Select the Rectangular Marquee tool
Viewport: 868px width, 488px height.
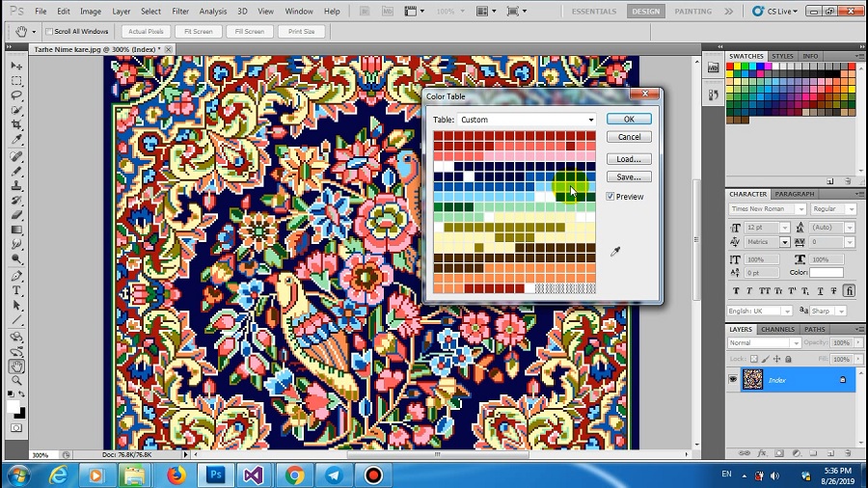[16, 81]
